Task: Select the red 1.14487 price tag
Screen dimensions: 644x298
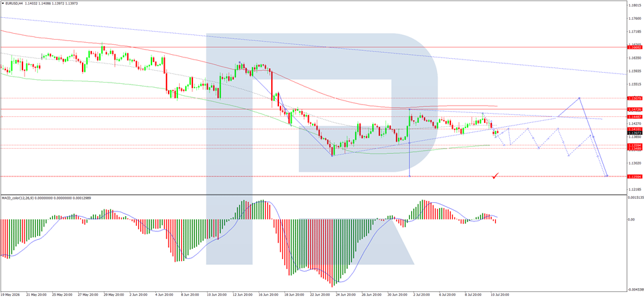Action: [x=635, y=116]
